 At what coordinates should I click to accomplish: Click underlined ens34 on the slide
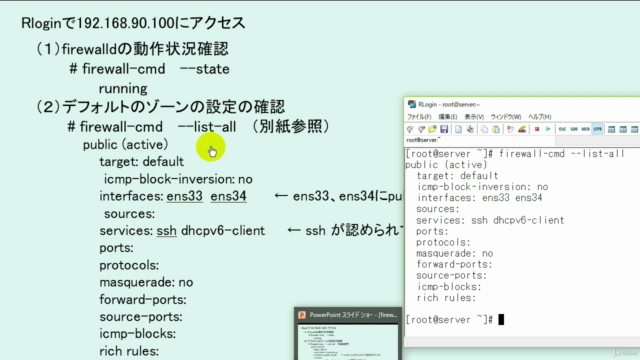coord(229,196)
